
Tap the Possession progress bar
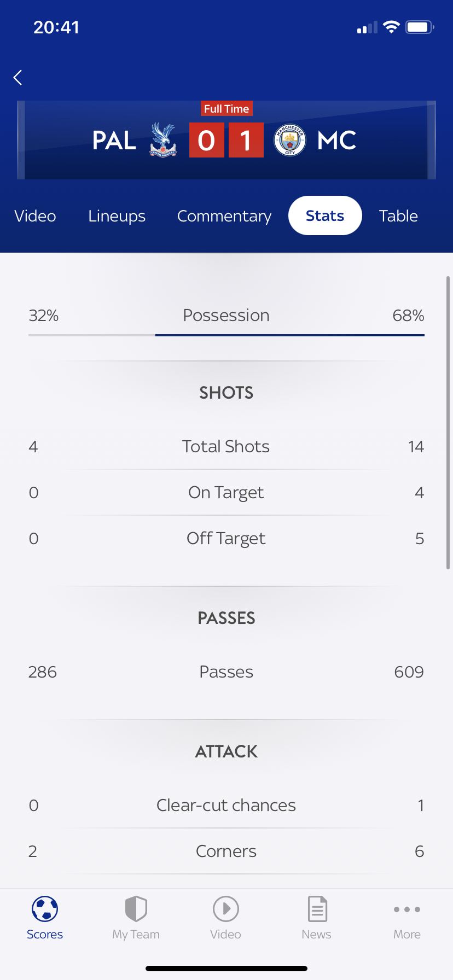coord(226,335)
